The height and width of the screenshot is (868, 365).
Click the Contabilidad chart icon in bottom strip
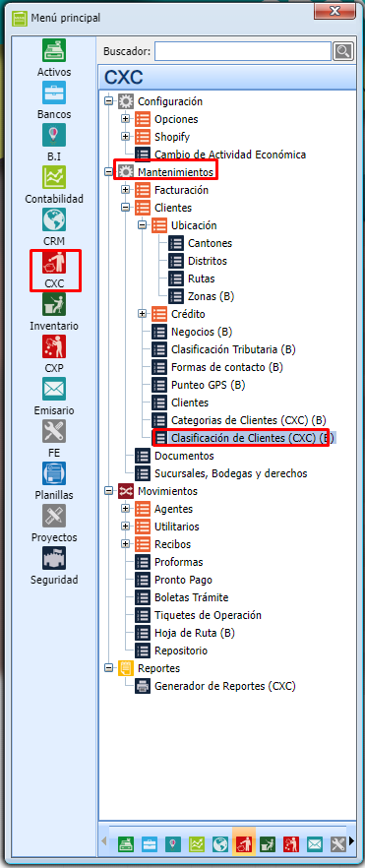click(197, 843)
